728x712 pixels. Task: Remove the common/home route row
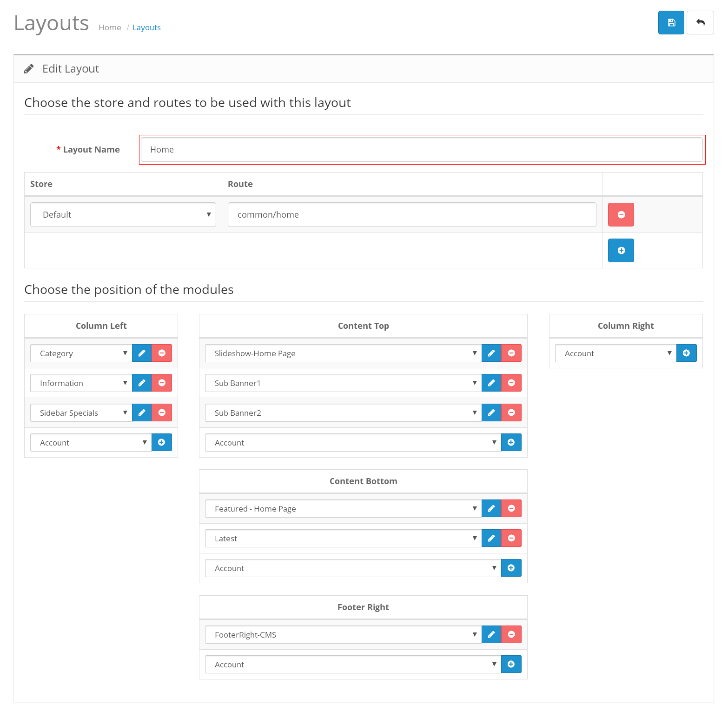621,215
